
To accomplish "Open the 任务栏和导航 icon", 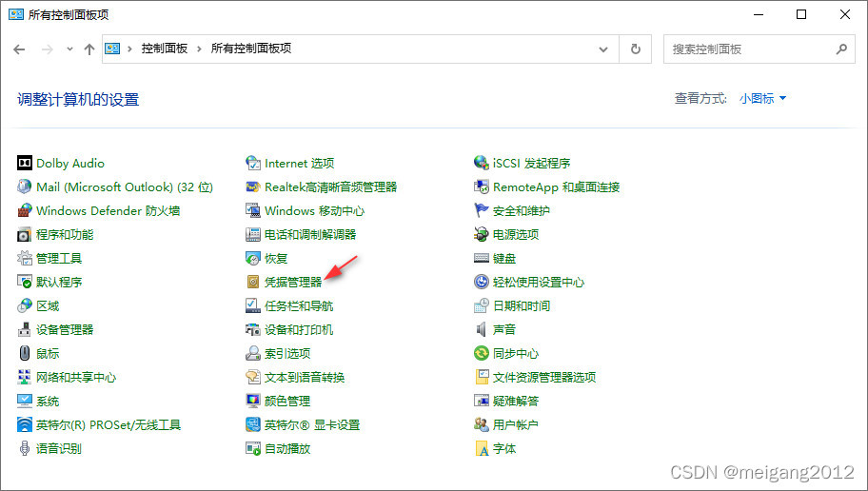I will [x=253, y=305].
